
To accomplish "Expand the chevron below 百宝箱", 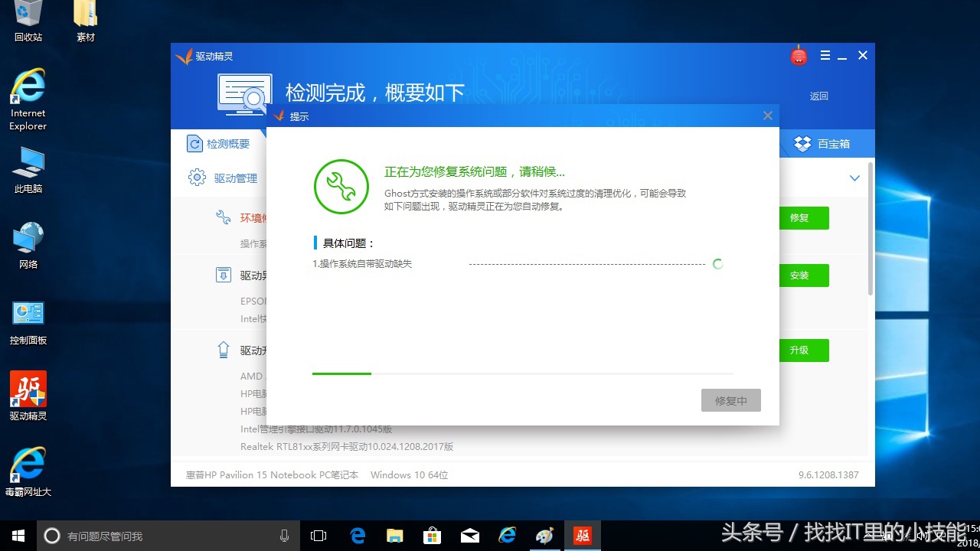I will coord(854,178).
